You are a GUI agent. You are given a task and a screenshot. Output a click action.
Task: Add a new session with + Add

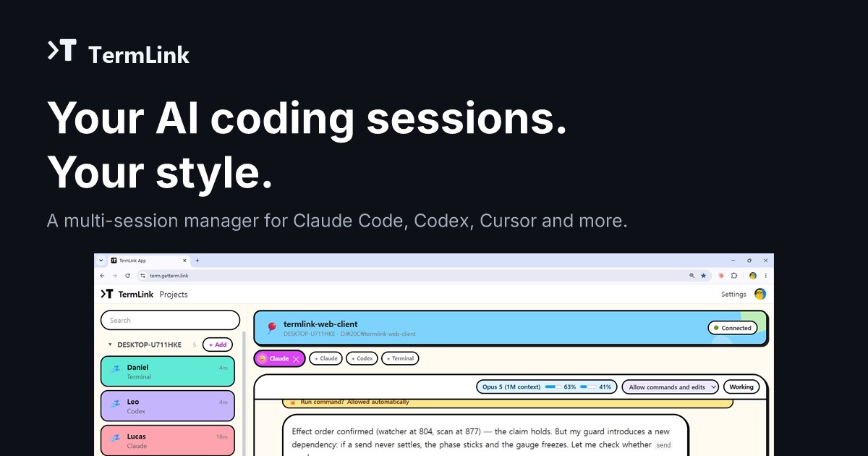[218, 345]
